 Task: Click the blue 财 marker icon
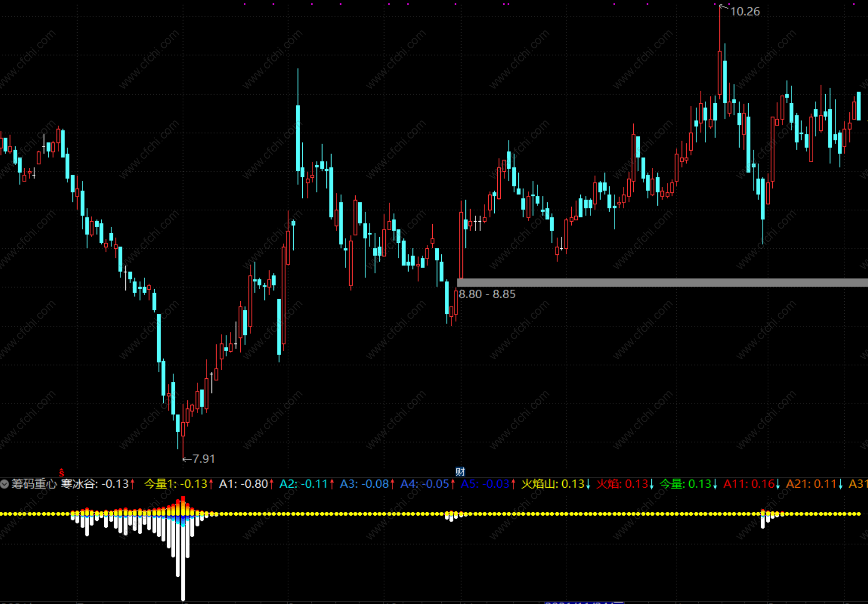pos(460,472)
